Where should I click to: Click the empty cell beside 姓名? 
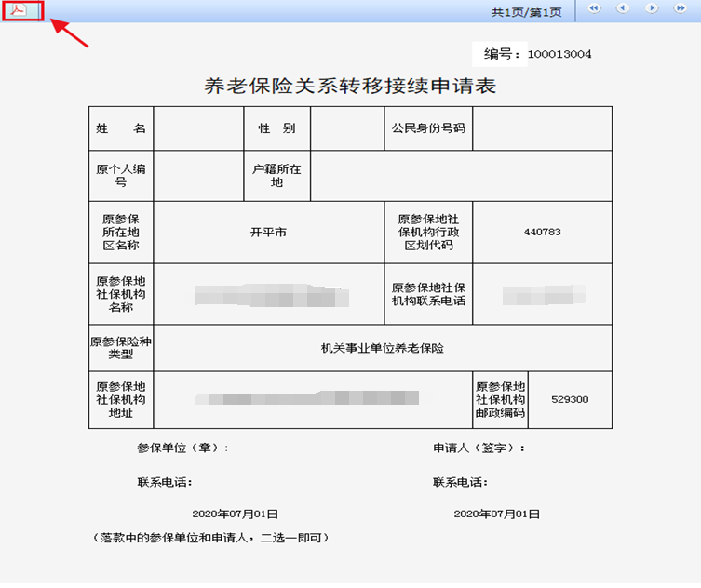pyautogui.click(x=198, y=128)
